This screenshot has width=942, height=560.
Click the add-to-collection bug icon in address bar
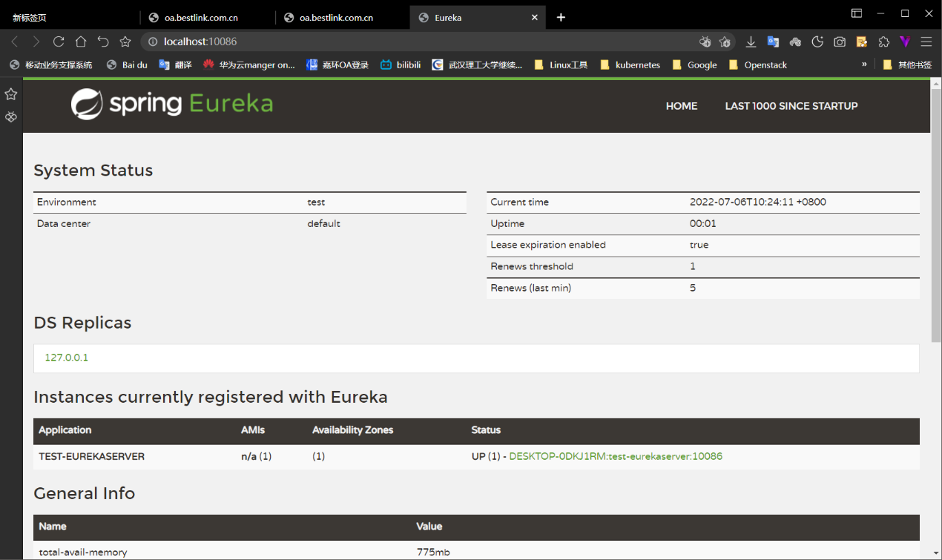click(705, 42)
